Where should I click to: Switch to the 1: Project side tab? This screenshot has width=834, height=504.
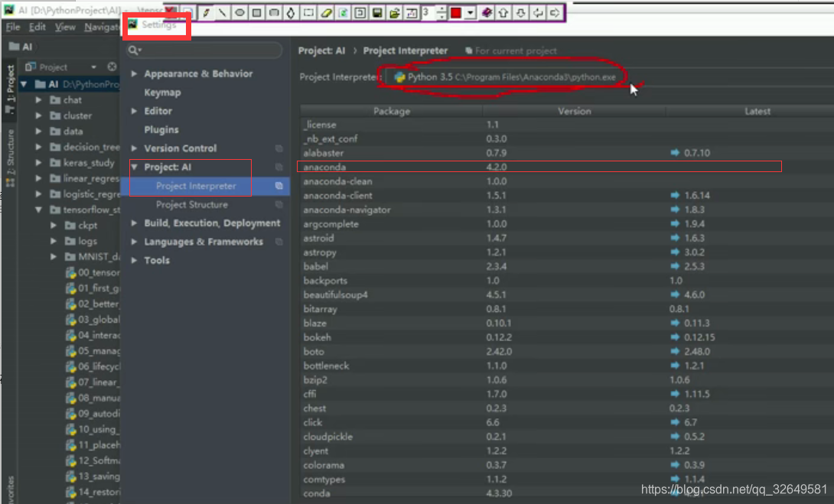point(10,89)
